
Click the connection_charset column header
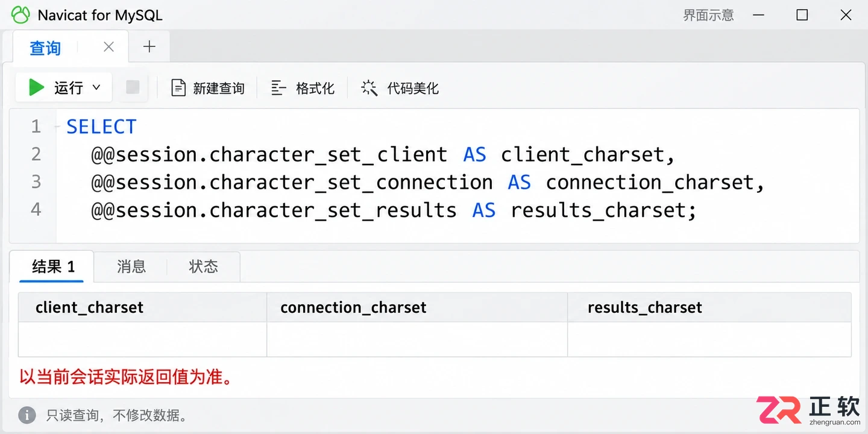[x=417, y=307]
